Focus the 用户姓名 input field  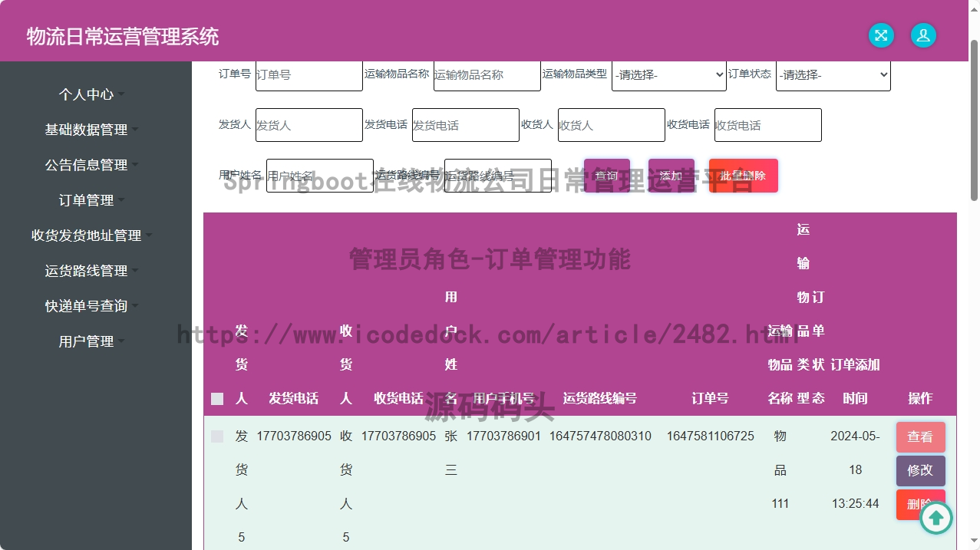pos(320,176)
